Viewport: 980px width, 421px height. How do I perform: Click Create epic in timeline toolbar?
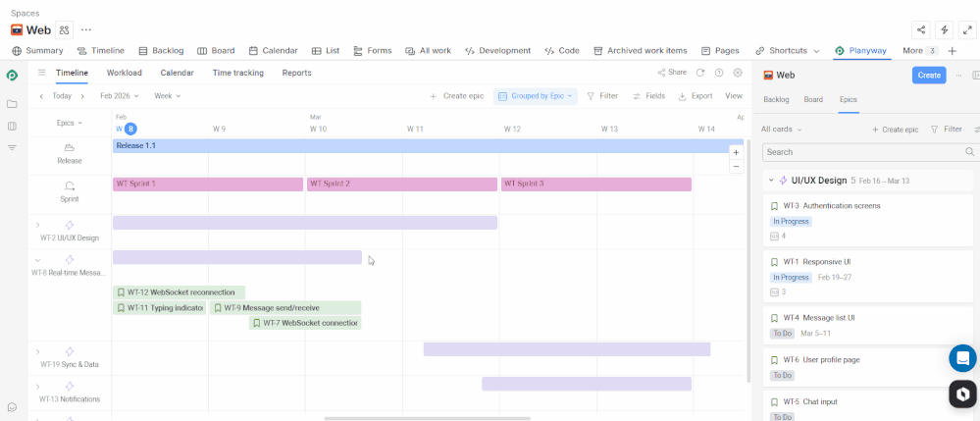[x=457, y=96]
